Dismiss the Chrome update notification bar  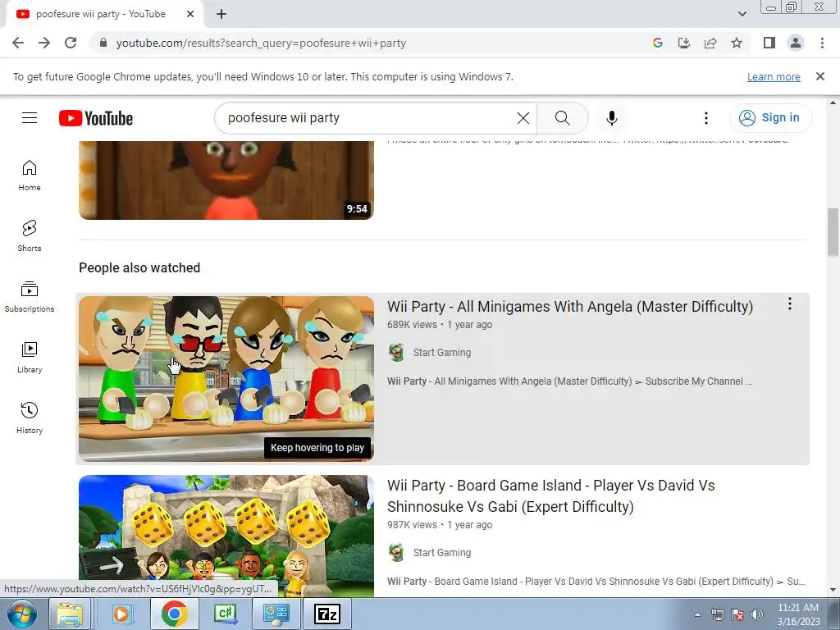point(820,76)
